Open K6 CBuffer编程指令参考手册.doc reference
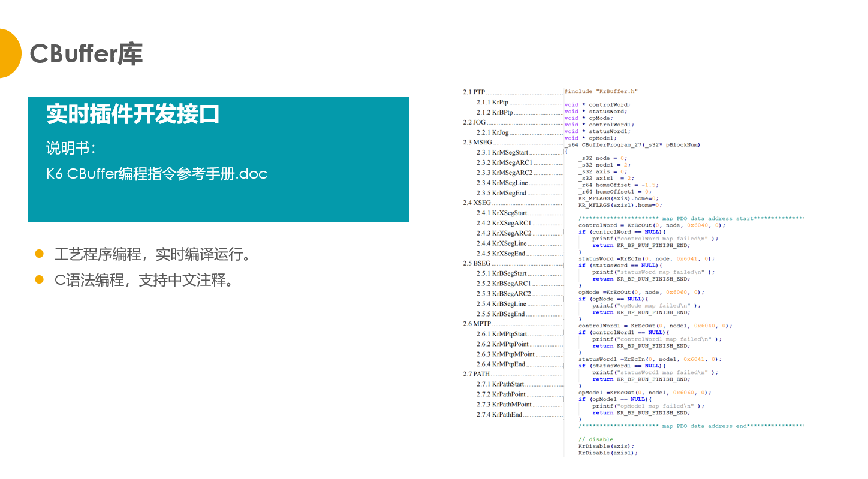Screen dimensions: 868x479 click(x=157, y=174)
